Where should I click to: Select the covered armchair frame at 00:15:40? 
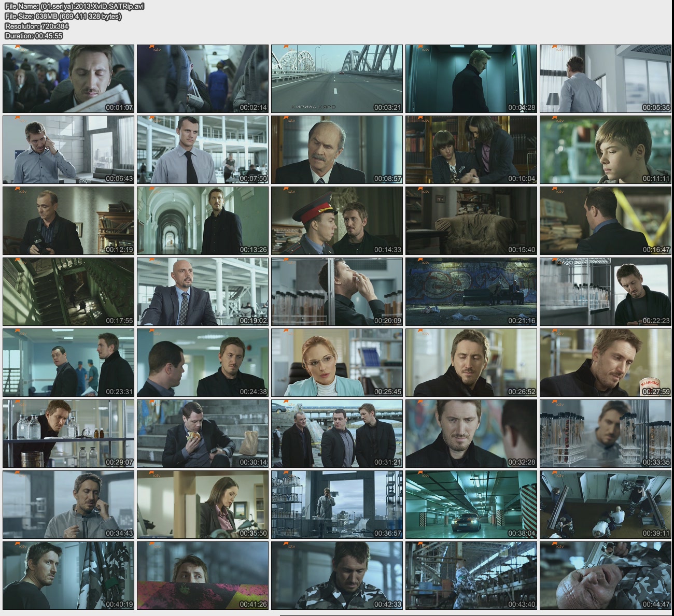471,221
